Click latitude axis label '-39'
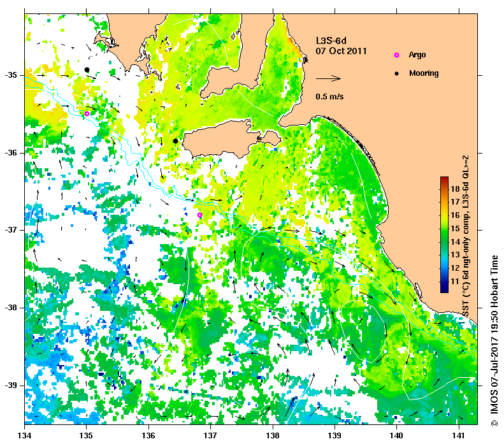 pyautogui.click(x=11, y=385)
